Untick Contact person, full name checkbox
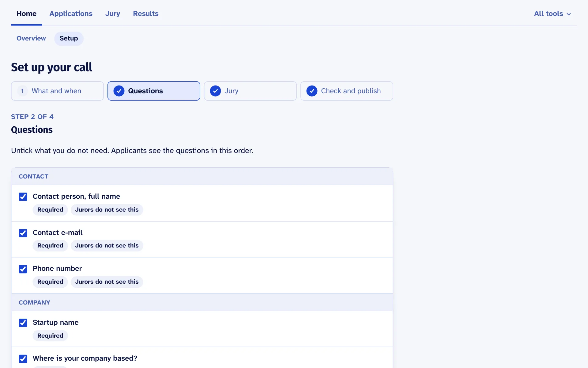The image size is (588, 368). (23, 197)
